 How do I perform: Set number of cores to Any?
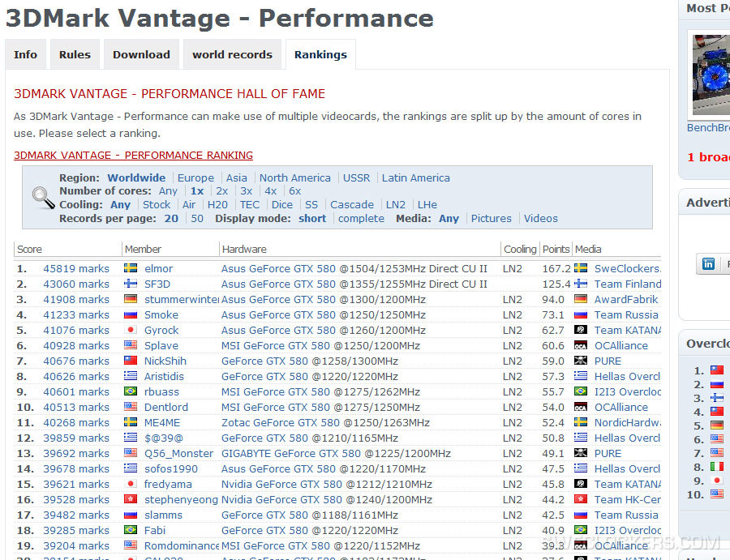coord(168,191)
